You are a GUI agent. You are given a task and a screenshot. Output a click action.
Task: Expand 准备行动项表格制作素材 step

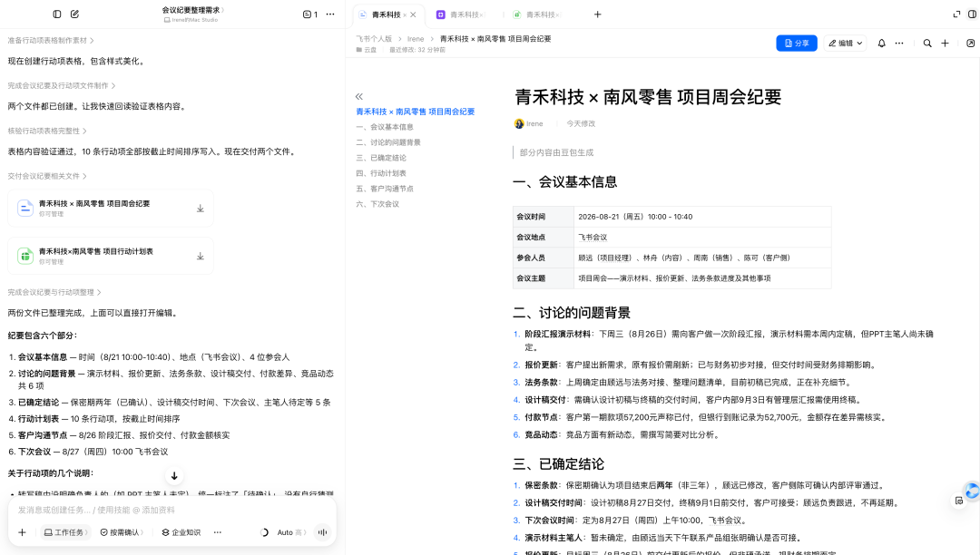point(51,40)
